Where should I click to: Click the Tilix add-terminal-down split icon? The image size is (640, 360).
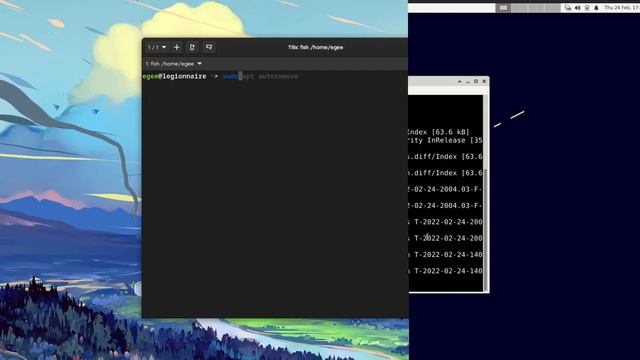pyautogui.click(x=209, y=47)
